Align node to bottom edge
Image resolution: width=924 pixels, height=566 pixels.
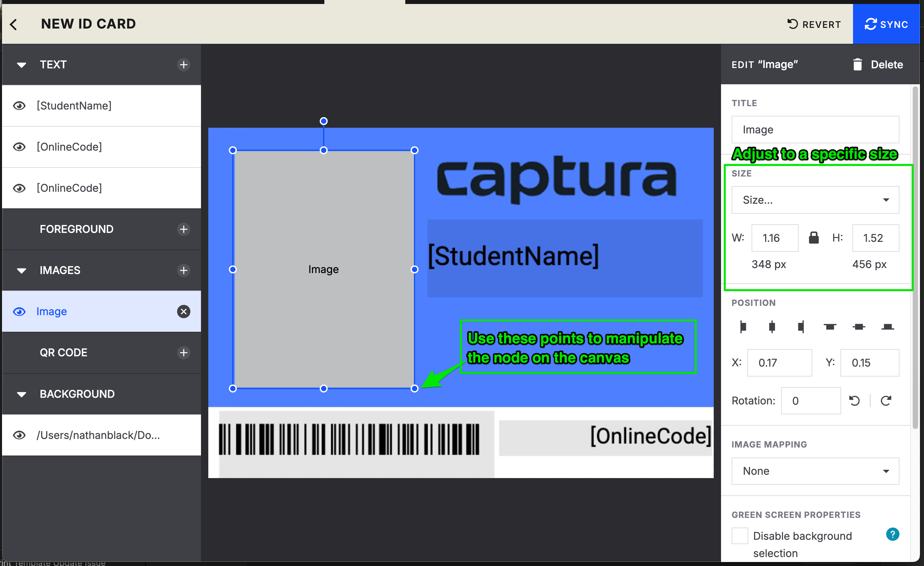click(888, 327)
